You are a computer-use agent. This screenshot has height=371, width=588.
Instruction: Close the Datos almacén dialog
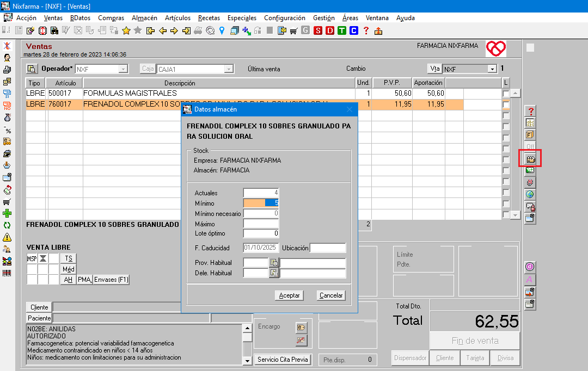(350, 109)
